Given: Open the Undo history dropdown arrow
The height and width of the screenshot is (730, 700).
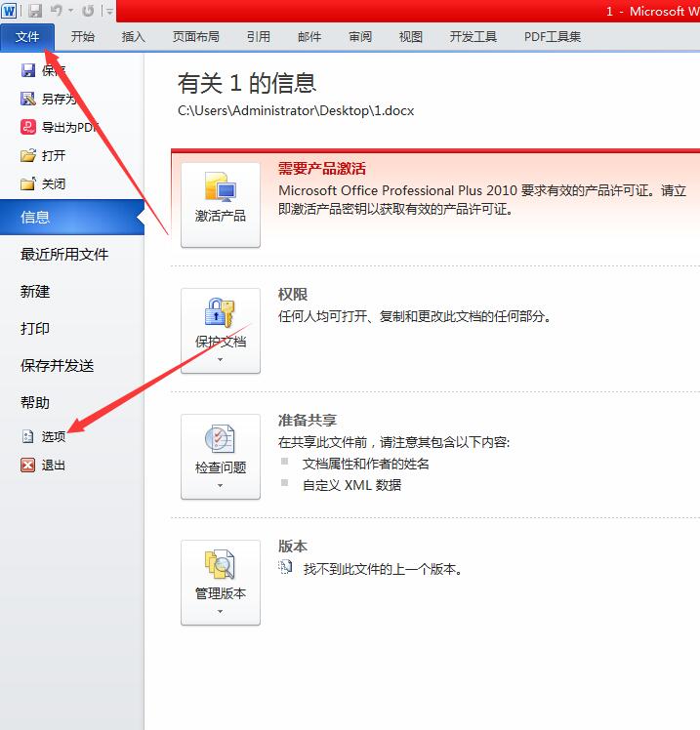Looking at the screenshot, I should (x=71, y=11).
